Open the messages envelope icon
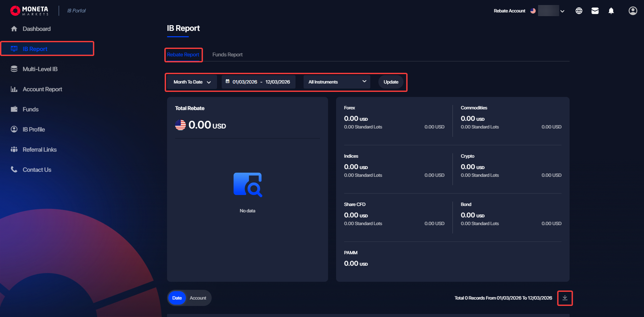Screen dimensions: 644x317 pos(595,11)
